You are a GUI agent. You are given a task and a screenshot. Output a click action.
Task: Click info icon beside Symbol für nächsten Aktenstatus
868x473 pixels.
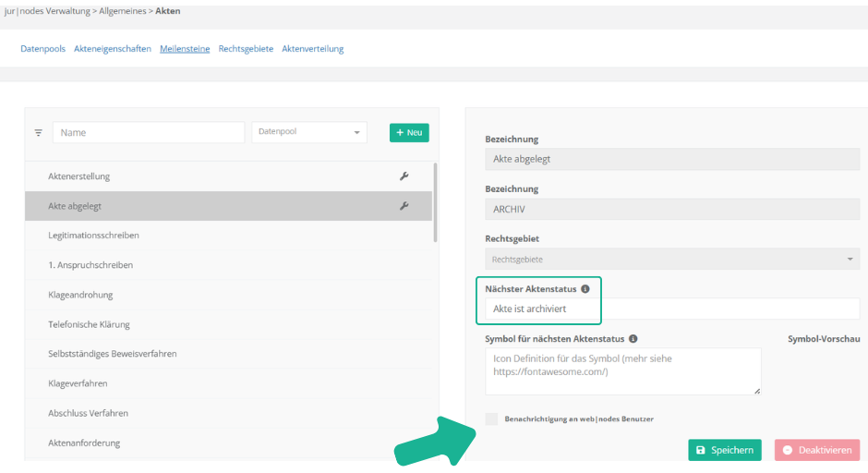point(633,339)
